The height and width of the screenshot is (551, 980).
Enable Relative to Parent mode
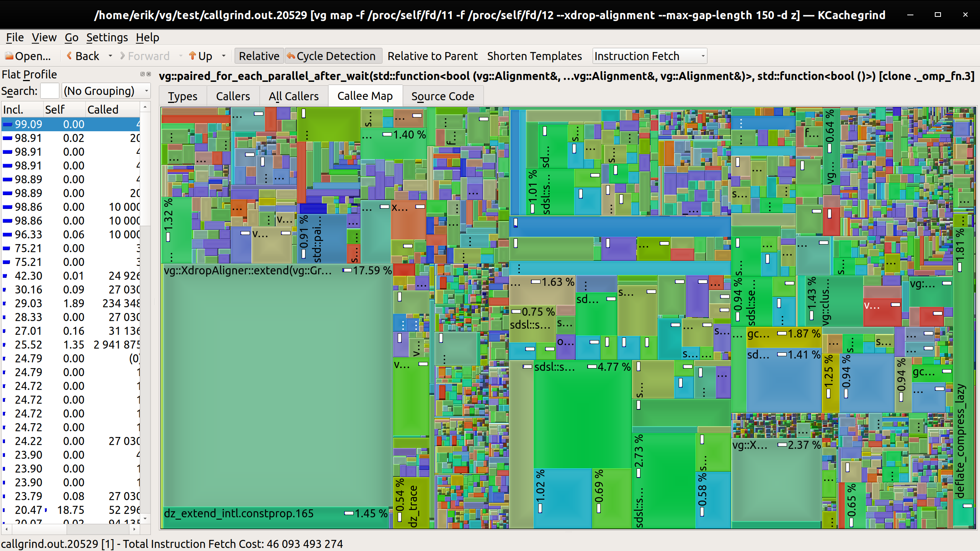point(433,56)
